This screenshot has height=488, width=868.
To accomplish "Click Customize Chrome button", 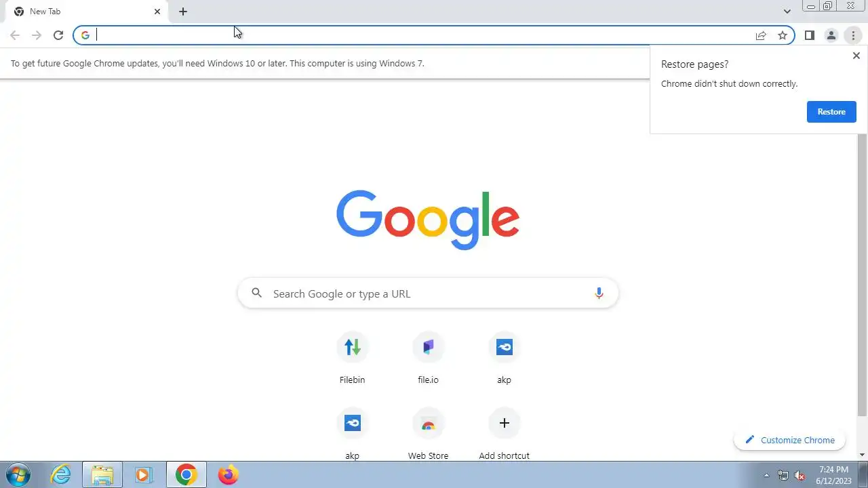I will pos(789,440).
